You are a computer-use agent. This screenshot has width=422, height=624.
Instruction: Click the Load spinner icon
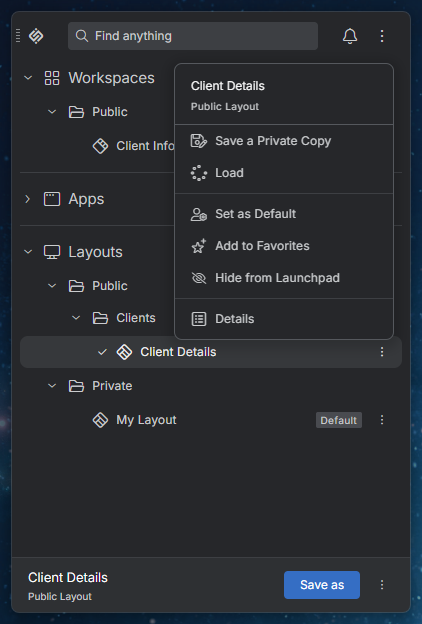[x=199, y=173]
